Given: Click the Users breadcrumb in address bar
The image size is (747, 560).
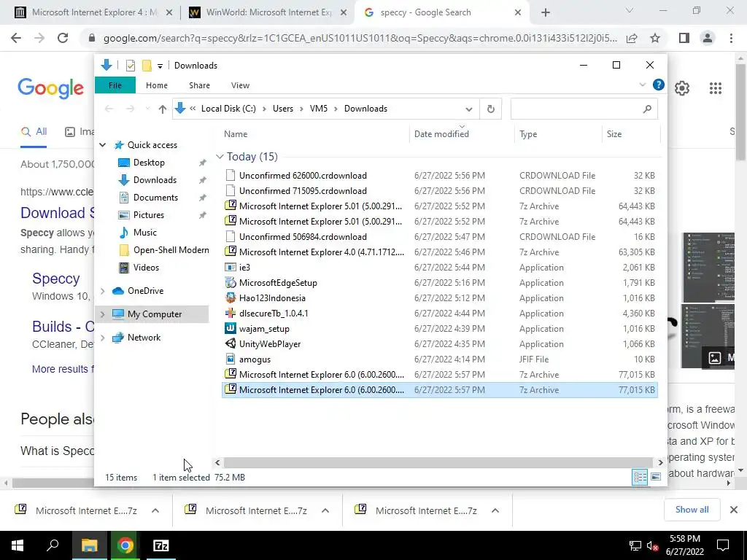Looking at the screenshot, I should click(283, 109).
